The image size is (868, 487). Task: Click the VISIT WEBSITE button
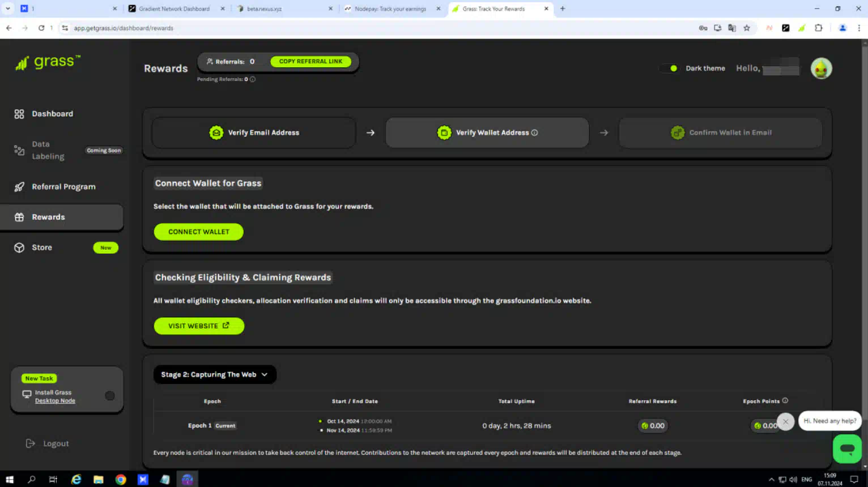[199, 326]
